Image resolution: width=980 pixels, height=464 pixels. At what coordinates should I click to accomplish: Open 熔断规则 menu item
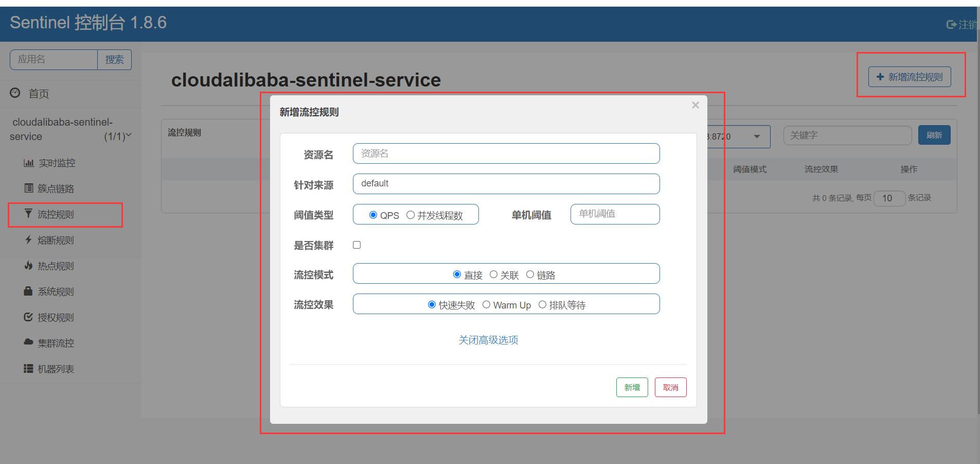click(56, 240)
